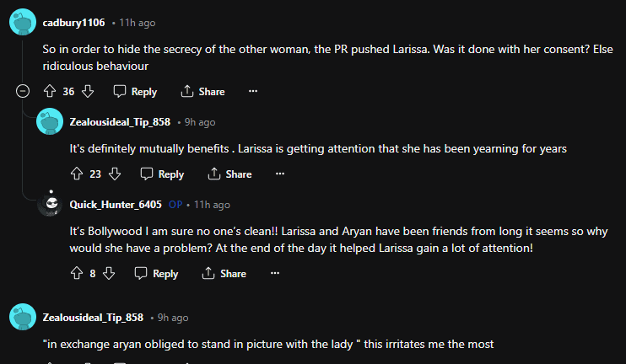Downvote cadbury1106's comment
The height and width of the screenshot is (364, 626).
(88, 91)
